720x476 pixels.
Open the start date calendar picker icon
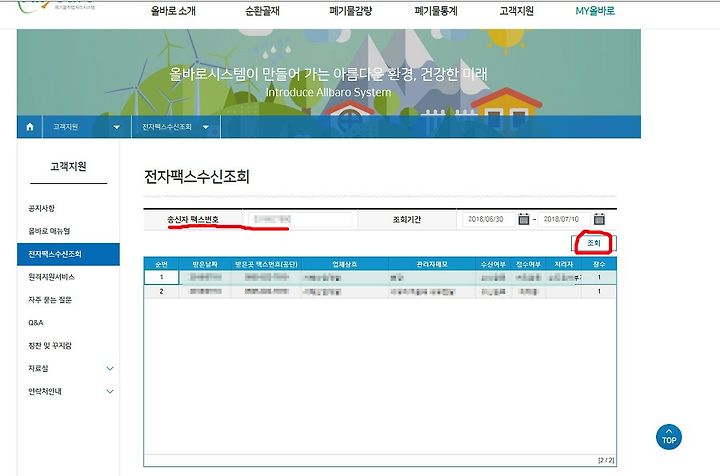(x=523, y=219)
